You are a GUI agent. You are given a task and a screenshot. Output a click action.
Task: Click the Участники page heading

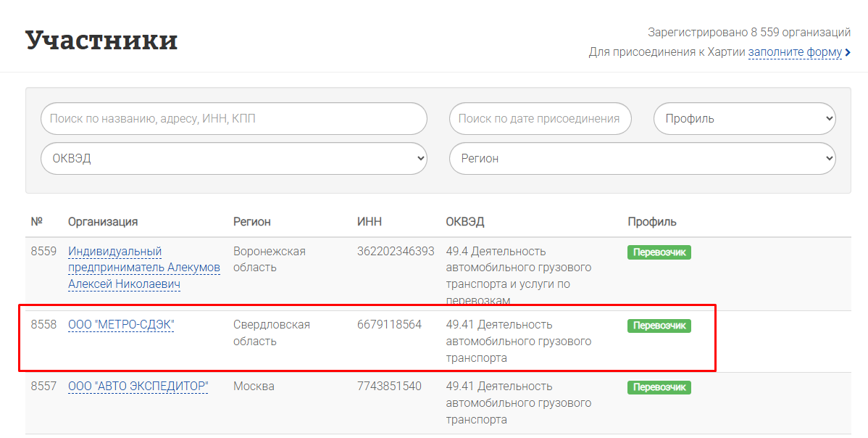pos(101,40)
